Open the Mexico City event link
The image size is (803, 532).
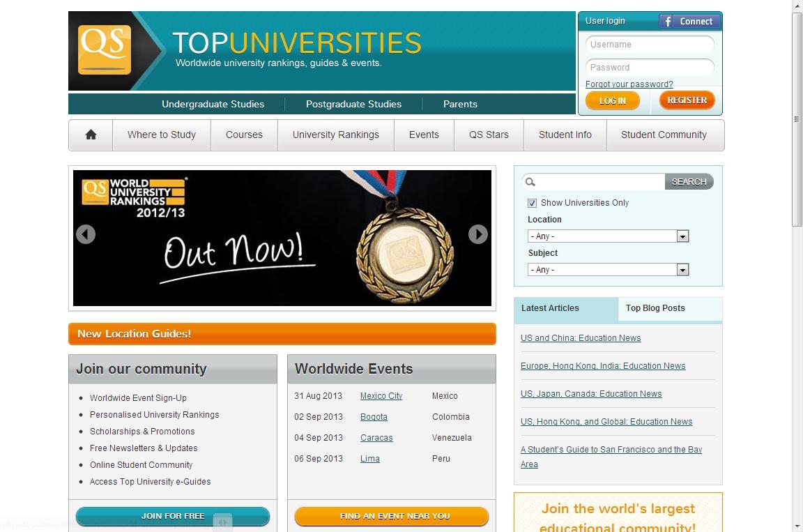pos(381,396)
